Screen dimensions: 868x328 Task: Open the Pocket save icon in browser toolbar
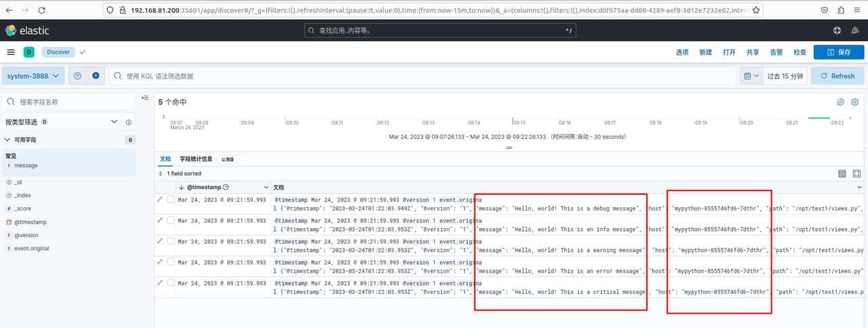tap(824, 10)
